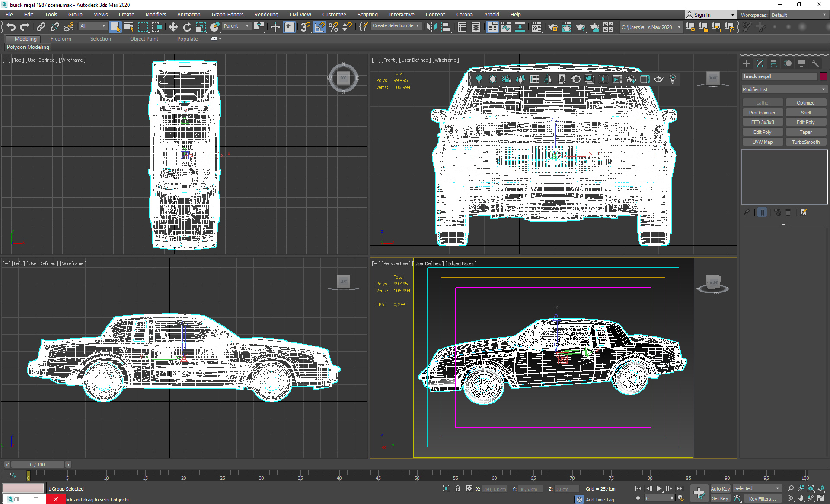Click the Undo arrow icon
The height and width of the screenshot is (504, 830).
11,27
